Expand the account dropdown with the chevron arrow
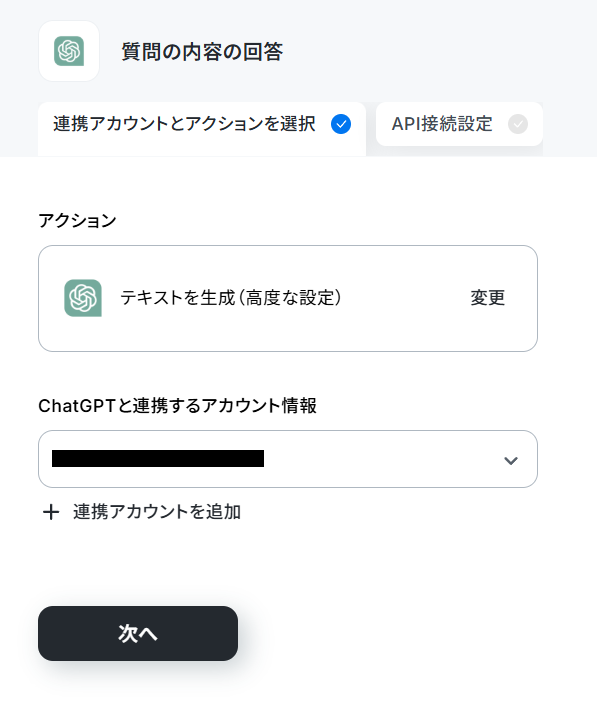This screenshot has height=720, width=597. [511, 460]
